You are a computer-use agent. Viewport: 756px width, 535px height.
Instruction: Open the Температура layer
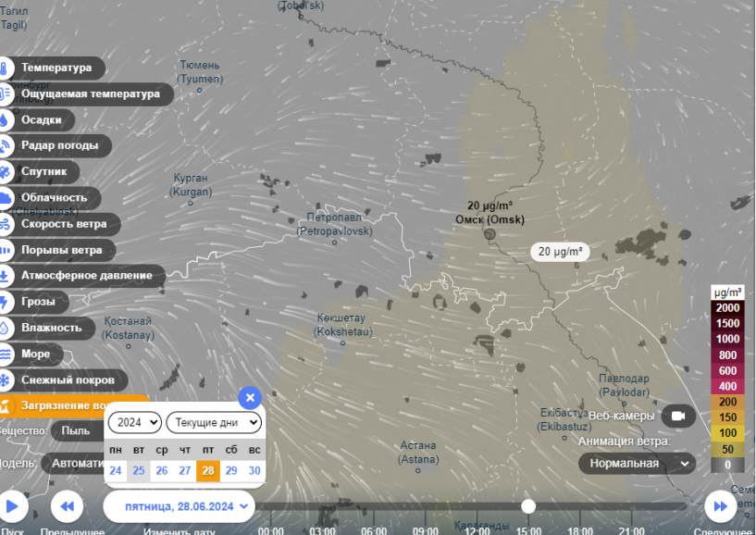(56, 68)
